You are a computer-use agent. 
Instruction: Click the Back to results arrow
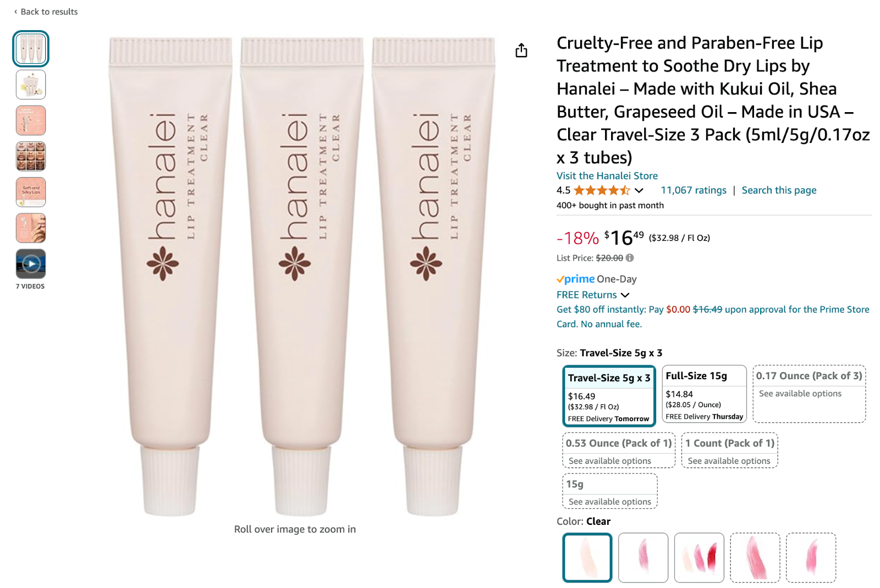(x=15, y=12)
